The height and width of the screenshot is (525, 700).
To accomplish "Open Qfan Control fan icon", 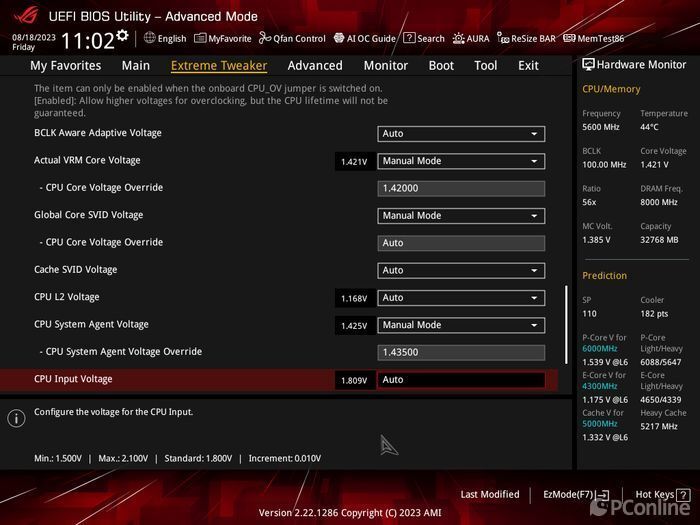I will point(265,38).
